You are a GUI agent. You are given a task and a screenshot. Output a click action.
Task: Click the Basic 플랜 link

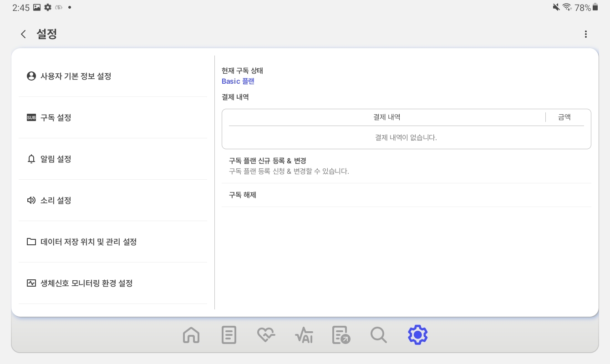(x=238, y=81)
